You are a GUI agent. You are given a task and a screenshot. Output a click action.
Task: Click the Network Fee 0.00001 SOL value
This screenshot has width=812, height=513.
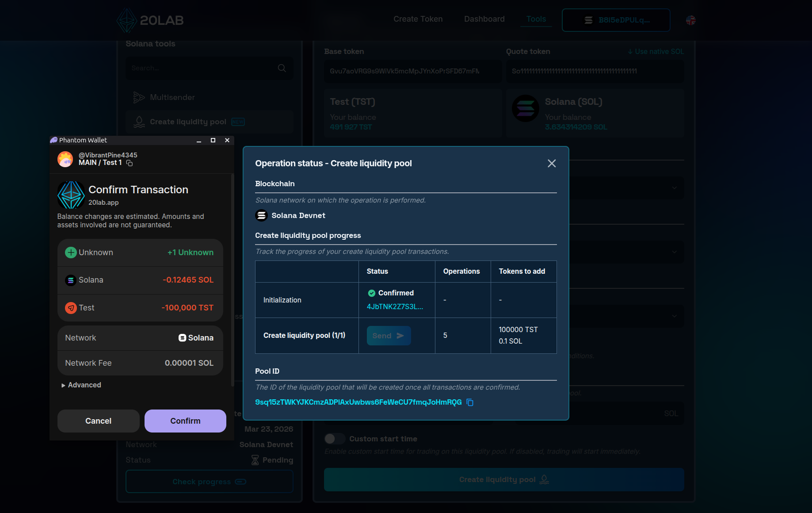point(189,363)
